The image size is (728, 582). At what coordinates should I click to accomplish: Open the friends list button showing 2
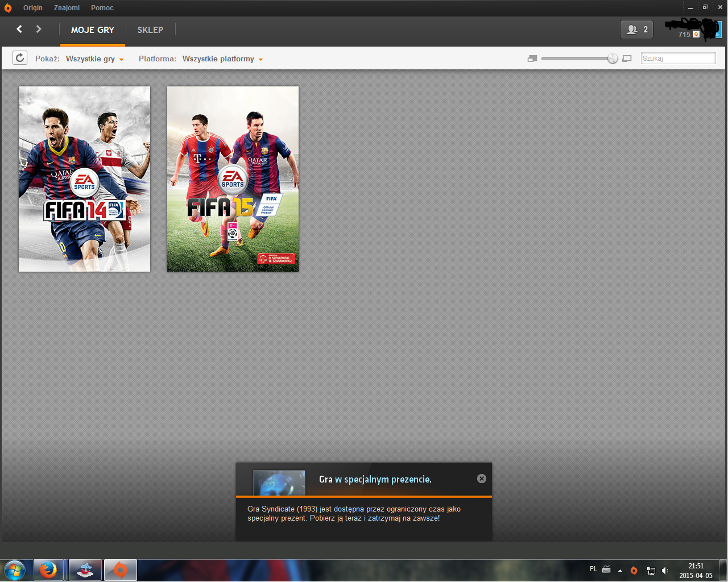[x=636, y=30]
